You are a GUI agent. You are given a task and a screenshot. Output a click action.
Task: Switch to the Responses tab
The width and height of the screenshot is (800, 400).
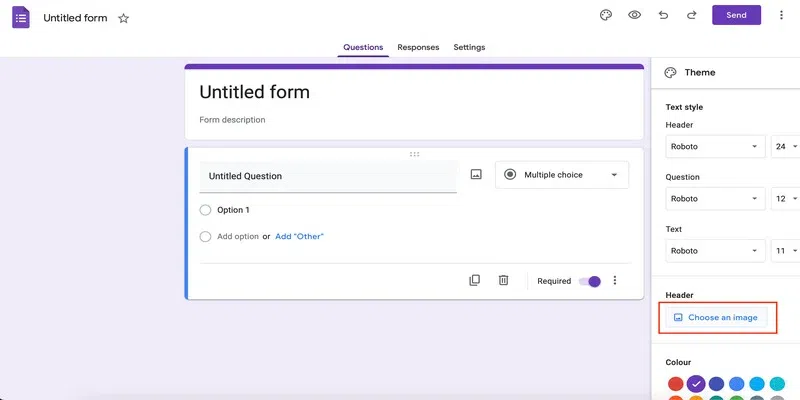(x=418, y=47)
